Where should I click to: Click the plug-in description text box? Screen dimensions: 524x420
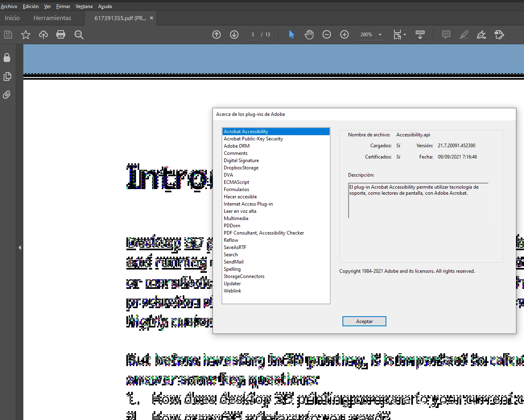pos(419,201)
